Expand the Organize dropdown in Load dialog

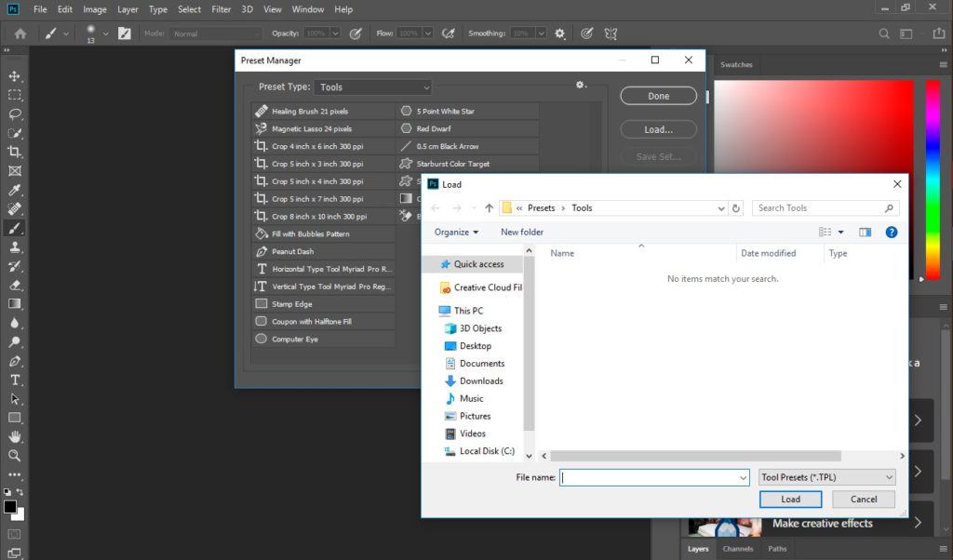456,232
